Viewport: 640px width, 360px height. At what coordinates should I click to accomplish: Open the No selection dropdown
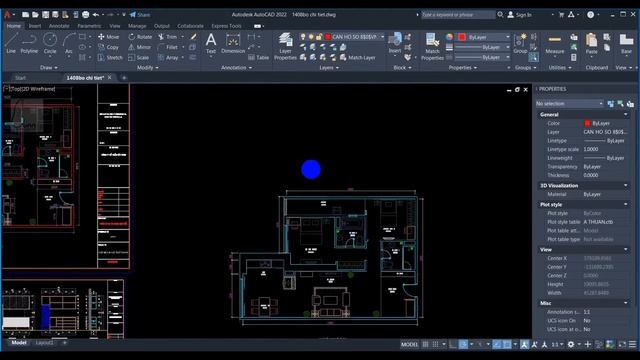pos(569,104)
